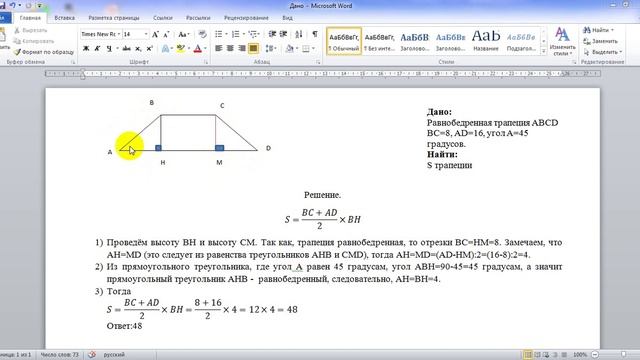Toggle bold (Ж) formatting
The width and height of the screenshot is (640, 360).
(x=86, y=49)
